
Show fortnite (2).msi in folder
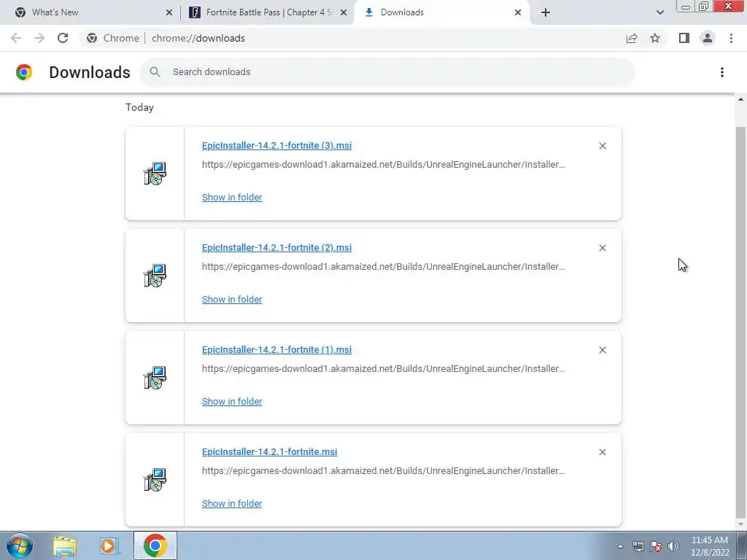(x=232, y=299)
